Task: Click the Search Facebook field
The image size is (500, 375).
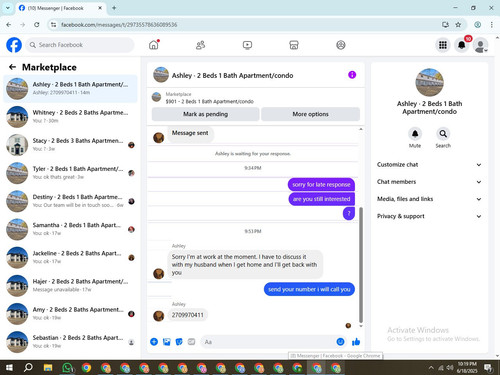Action: [80, 45]
